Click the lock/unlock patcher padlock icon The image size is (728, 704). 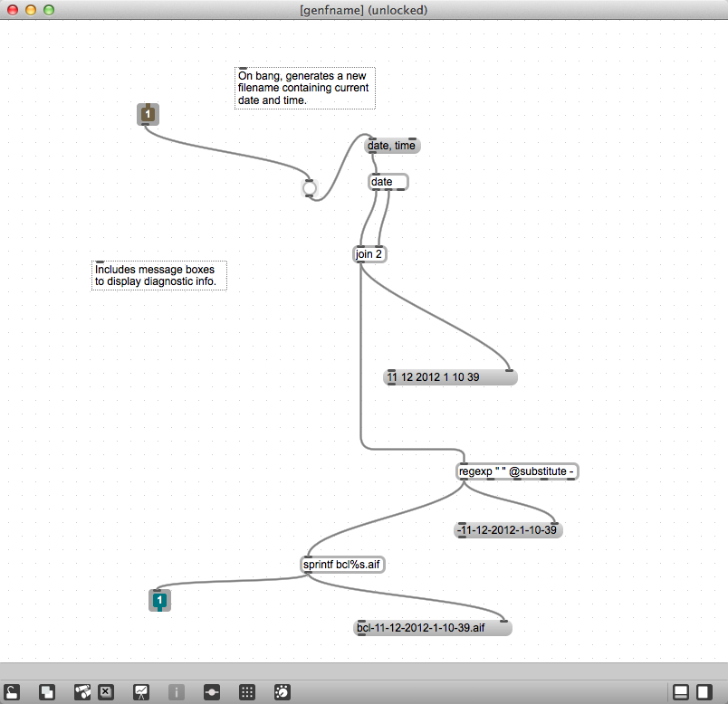click(12, 692)
